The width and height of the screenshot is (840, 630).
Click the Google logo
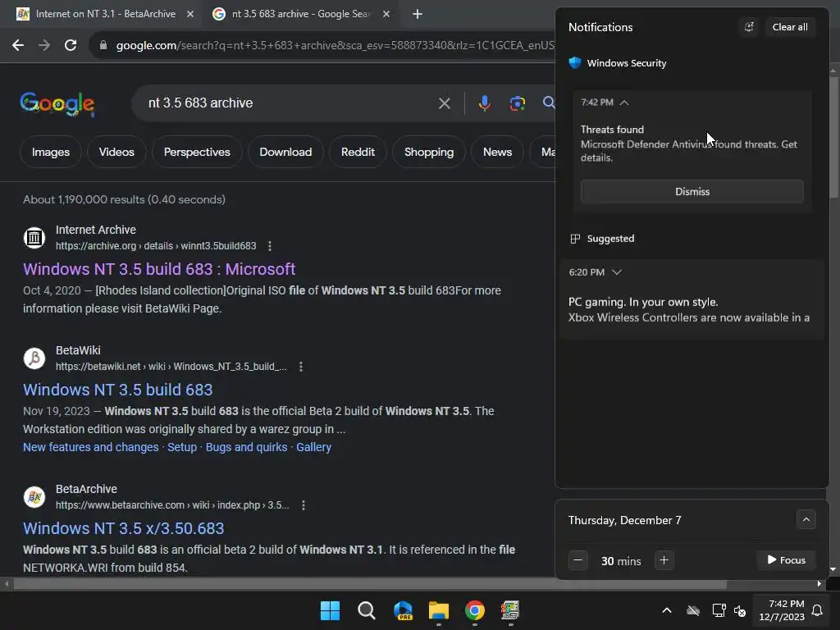tap(57, 103)
